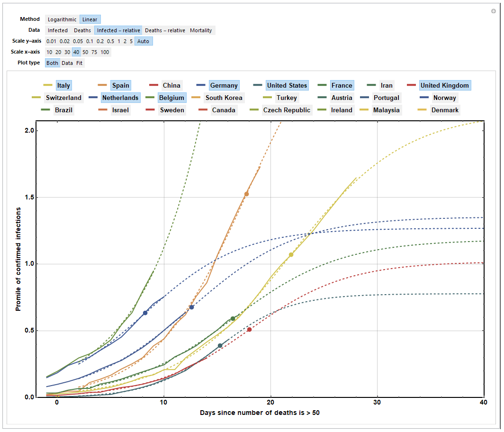Image resolution: width=504 pixels, height=432 pixels.
Task: Toggle Spain in the legend
Action: click(x=120, y=85)
